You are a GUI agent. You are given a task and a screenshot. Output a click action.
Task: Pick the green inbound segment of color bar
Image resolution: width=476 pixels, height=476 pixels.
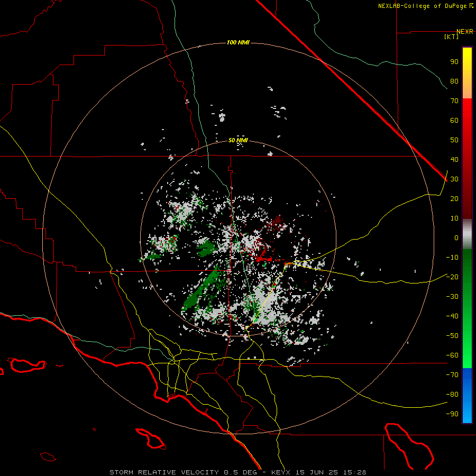point(467,309)
